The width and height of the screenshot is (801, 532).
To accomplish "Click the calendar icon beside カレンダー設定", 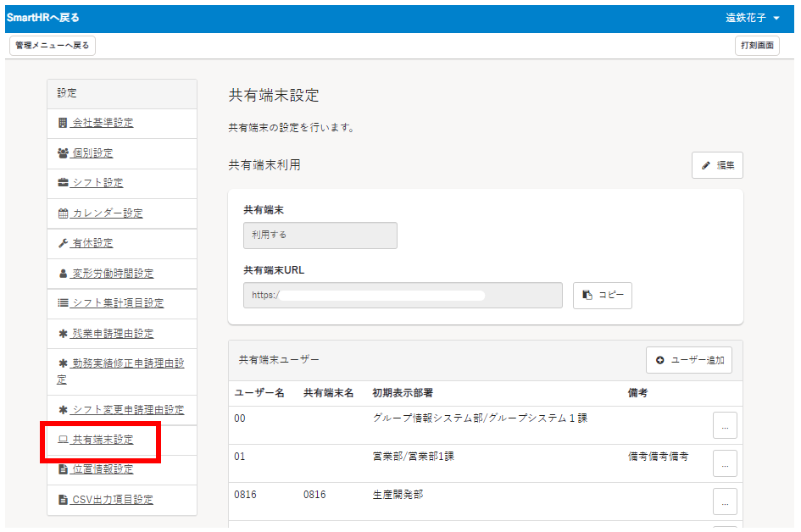I will point(63,213).
